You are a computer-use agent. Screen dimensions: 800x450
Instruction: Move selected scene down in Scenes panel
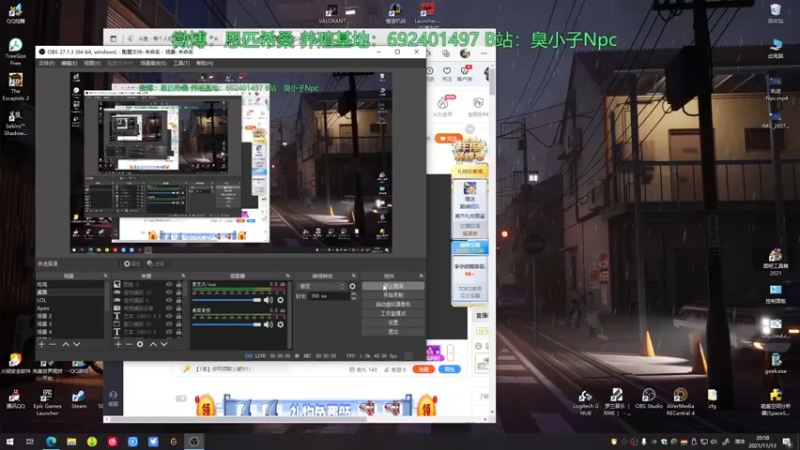77,344
